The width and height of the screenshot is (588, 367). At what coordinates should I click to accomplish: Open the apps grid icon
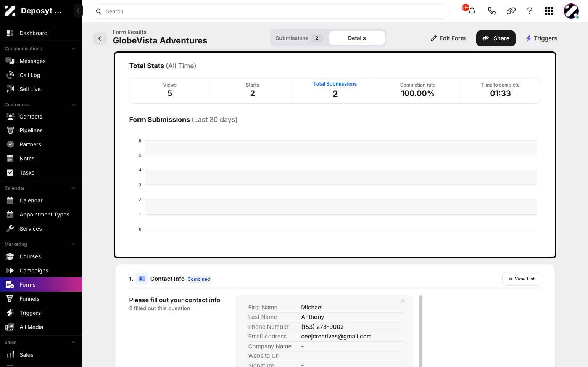coord(549,11)
